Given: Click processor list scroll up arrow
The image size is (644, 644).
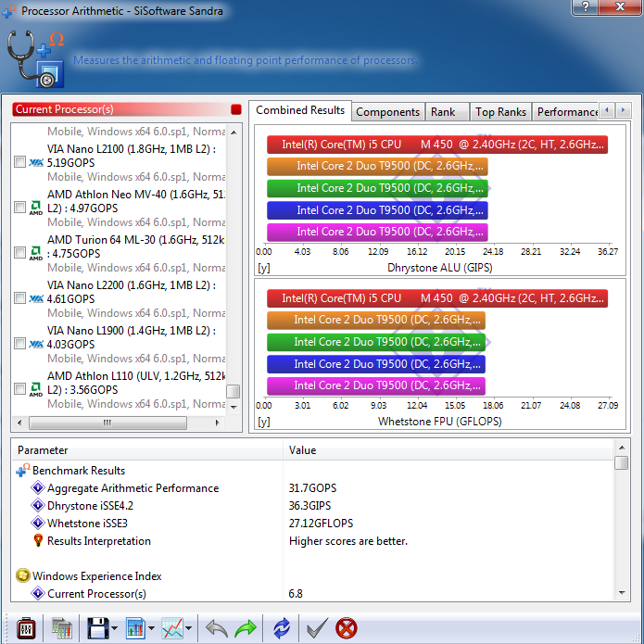Looking at the screenshot, I should (234, 133).
